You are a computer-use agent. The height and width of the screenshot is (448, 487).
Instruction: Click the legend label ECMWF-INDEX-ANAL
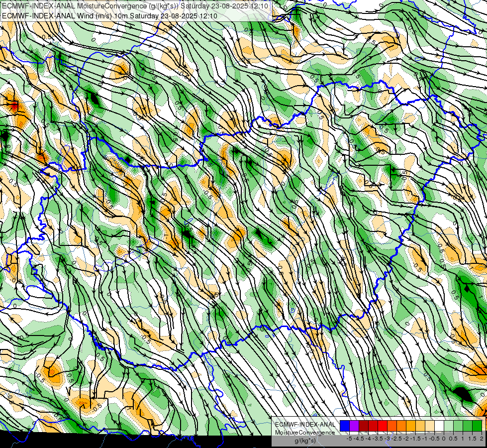[x=305, y=425]
